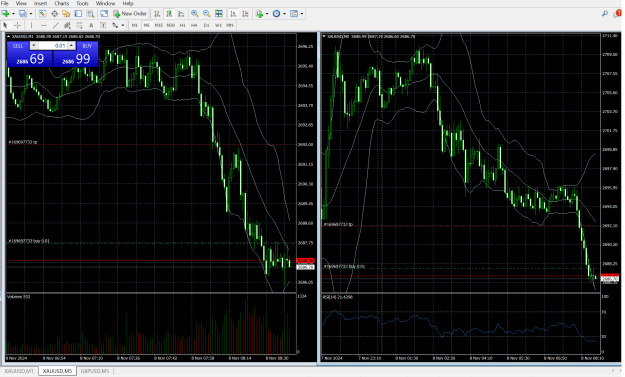
Task: Open the Window menu
Action: tap(105, 3)
